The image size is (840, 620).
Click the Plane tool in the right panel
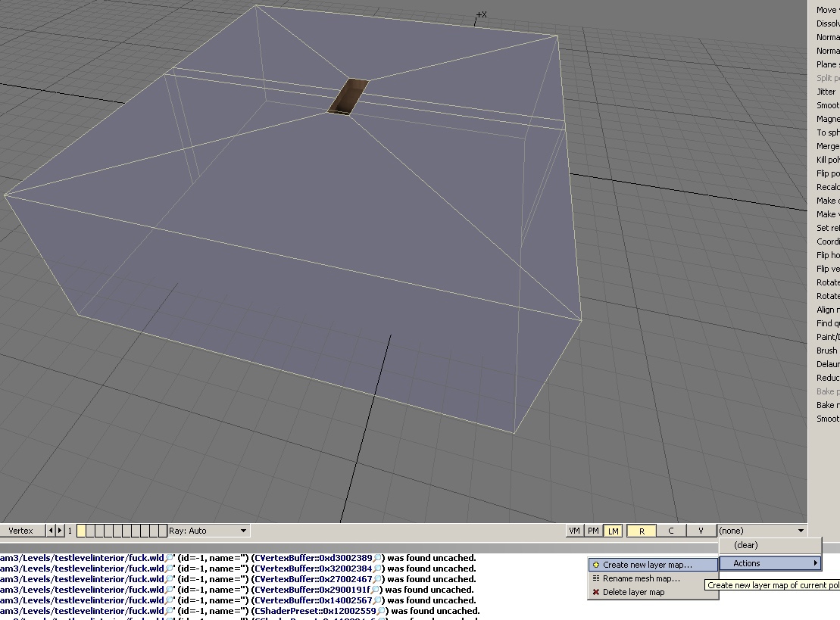tap(828, 64)
